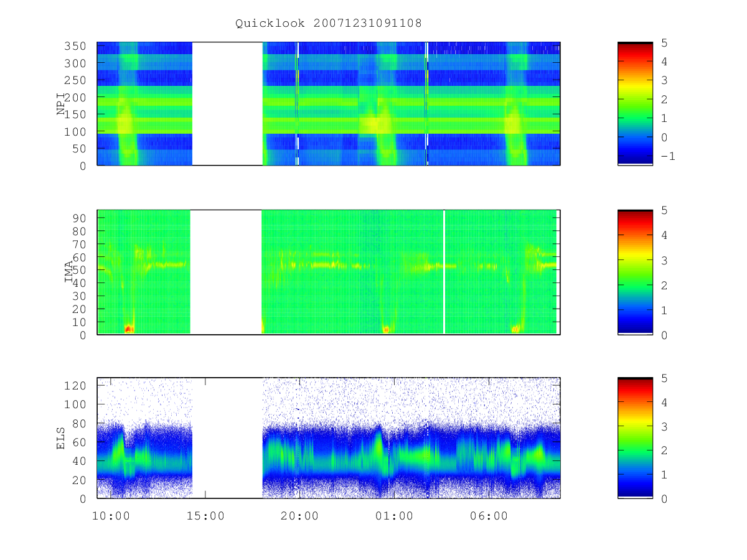This screenshot has height=560, width=747.
Task: Select the IMA y-axis label
Action: click(x=69, y=272)
